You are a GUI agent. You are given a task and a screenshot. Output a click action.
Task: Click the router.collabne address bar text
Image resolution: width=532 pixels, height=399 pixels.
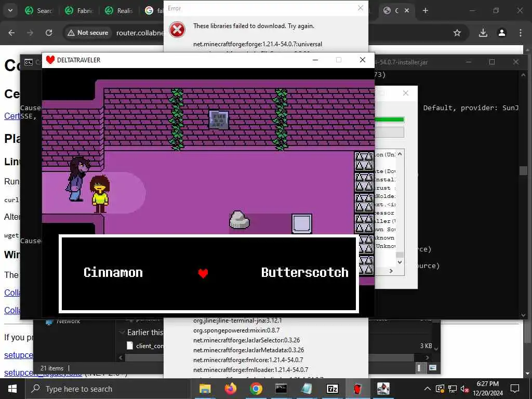140,33
